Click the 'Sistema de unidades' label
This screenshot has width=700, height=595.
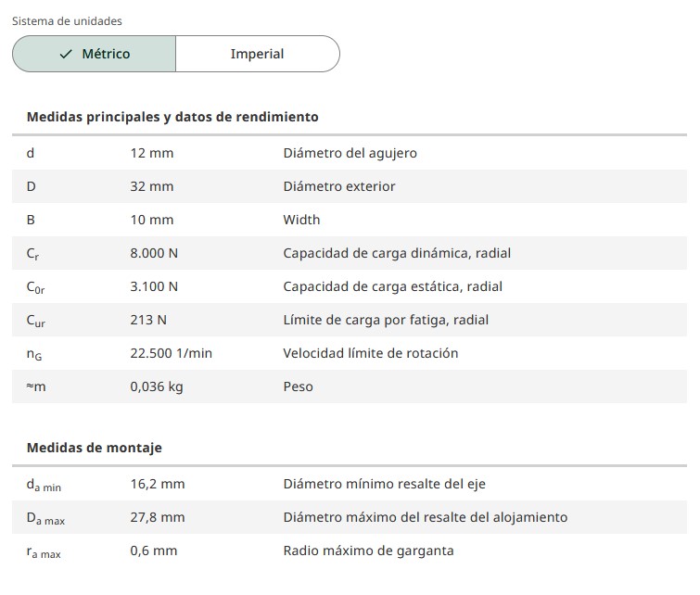point(67,20)
